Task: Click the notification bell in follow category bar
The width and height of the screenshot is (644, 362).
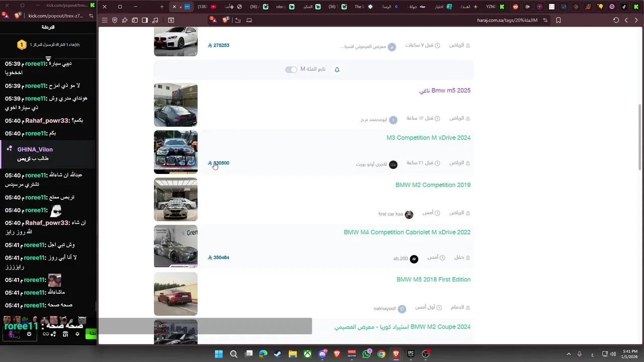Action: (x=337, y=69)
